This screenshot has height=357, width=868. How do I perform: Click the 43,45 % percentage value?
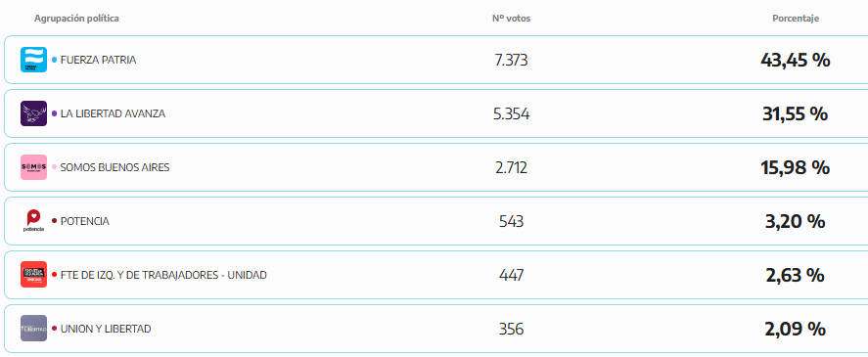tap(795, 60)
